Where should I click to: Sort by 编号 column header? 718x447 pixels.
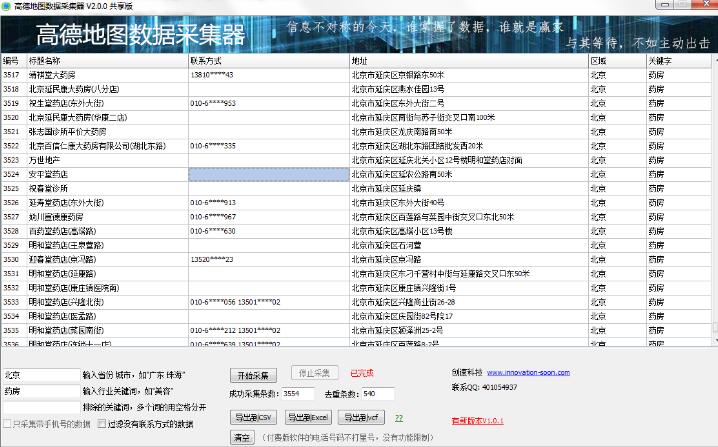pyautogui.click(x=14, y=60)
